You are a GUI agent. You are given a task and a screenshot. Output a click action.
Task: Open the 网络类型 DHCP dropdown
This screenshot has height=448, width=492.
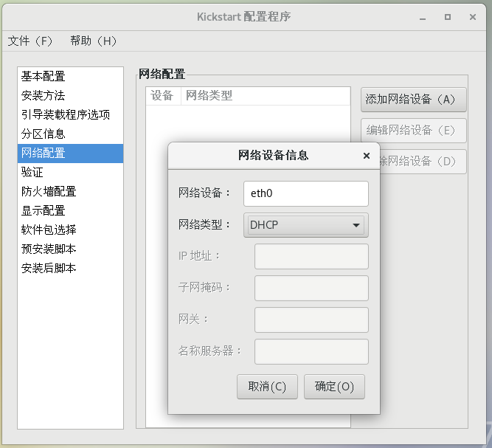coord(306,225)
